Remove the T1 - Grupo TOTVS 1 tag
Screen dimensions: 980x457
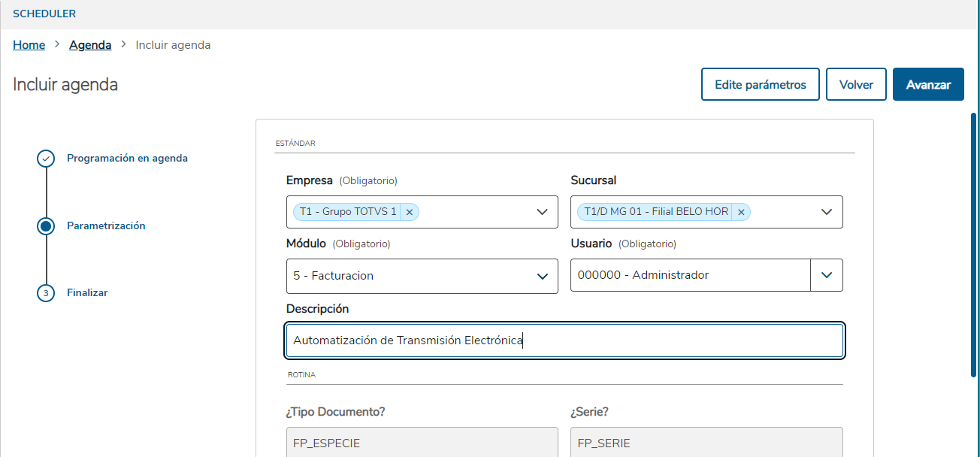click(410, 212)
